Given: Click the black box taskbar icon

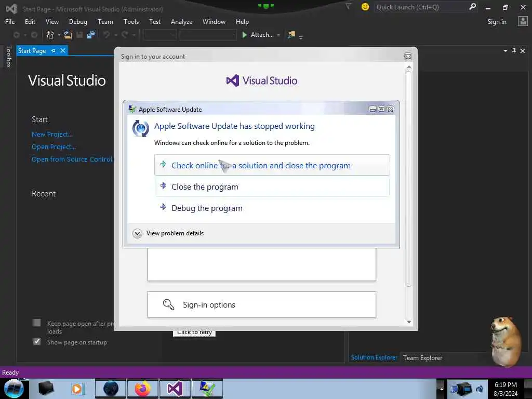Looking at the screenshot, I should (x=46, y=389).
